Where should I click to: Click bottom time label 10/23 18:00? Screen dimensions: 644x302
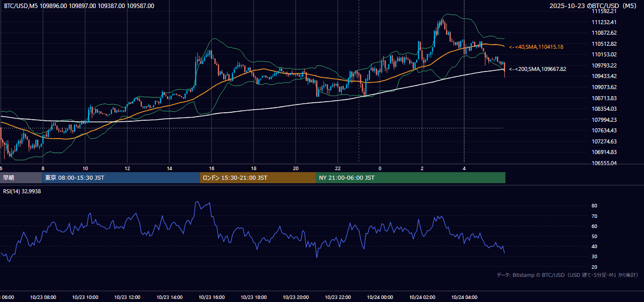253,297
